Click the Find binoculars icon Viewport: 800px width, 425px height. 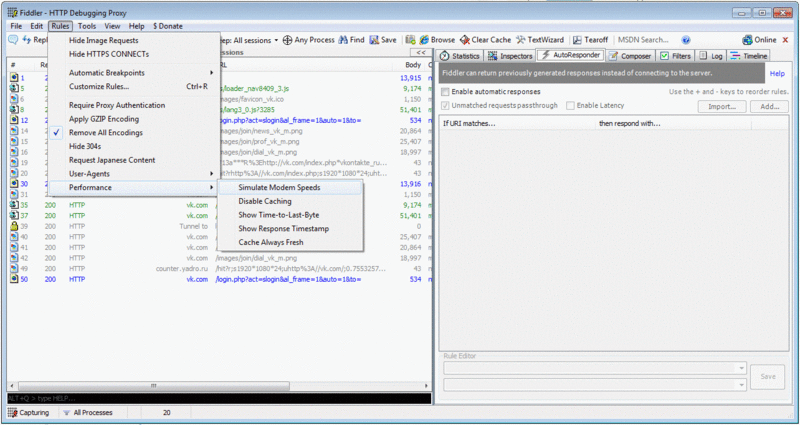click(x=343, y=40)
